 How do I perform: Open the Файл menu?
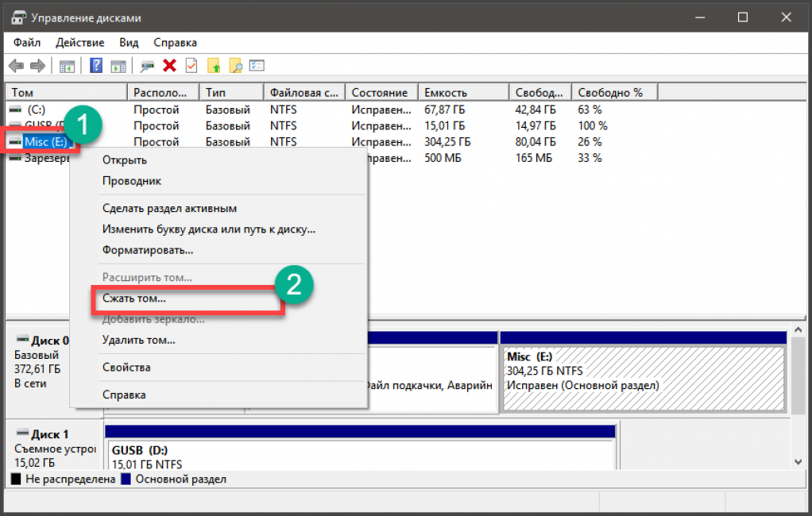click(x=26, y=42)
